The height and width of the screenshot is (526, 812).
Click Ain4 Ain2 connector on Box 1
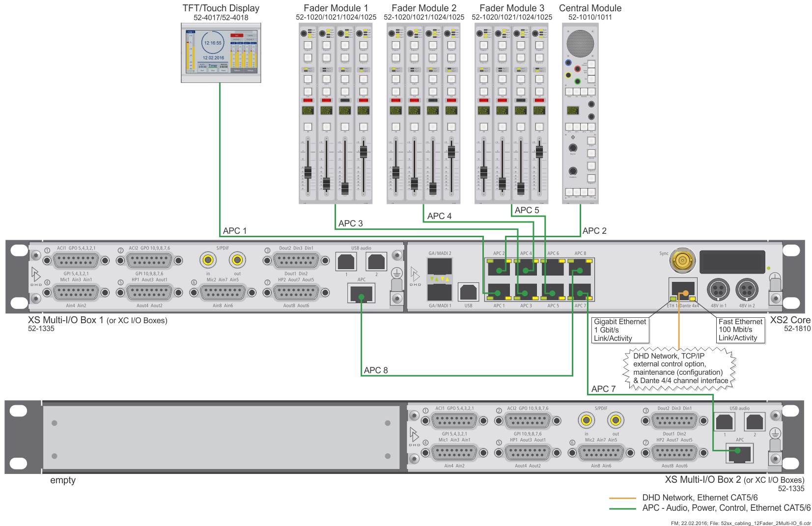click(x=76, y=293)
